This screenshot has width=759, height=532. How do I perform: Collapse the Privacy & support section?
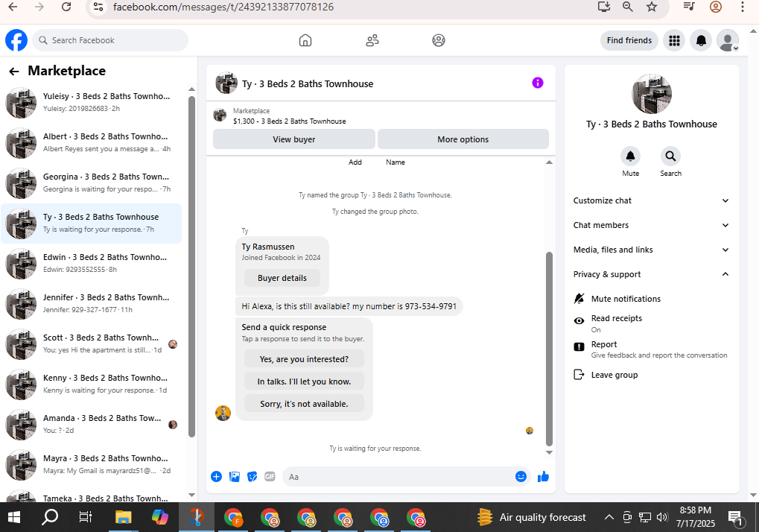pos(652,274)
